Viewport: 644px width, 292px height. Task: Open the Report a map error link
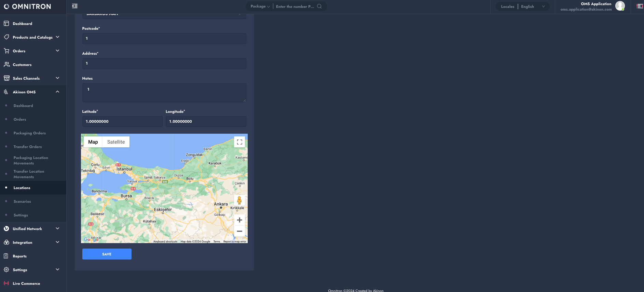pyautogui.click(x=235, y=241)
